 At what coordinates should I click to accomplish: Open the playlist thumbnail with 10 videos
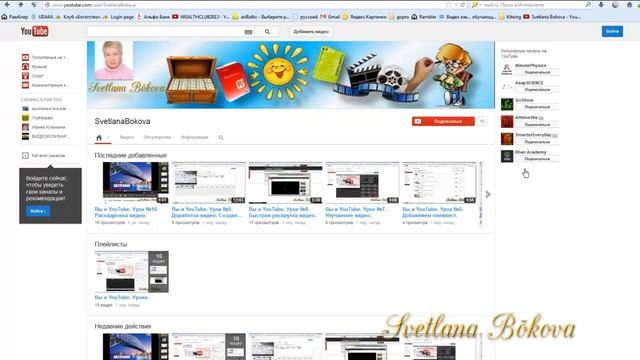coord(131,271)
